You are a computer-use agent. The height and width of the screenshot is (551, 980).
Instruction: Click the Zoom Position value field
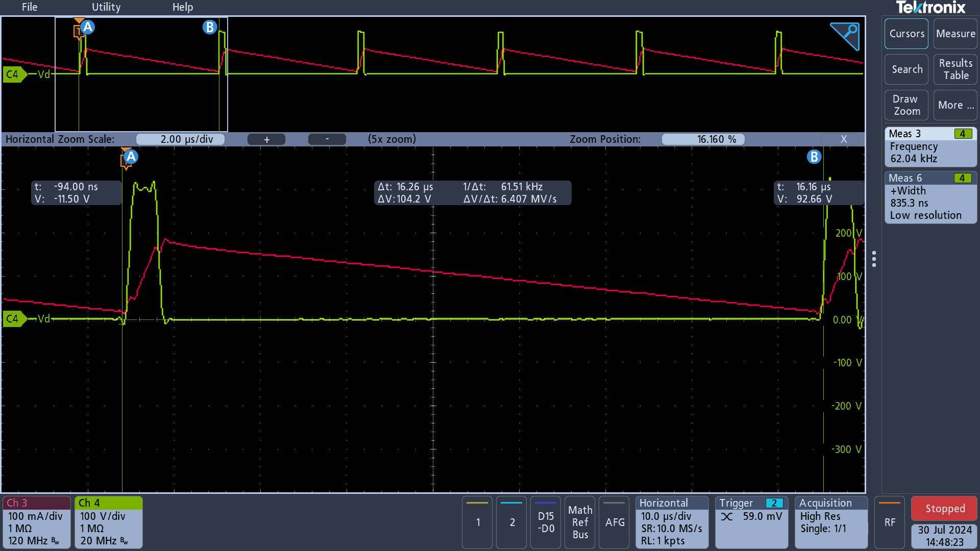pyautogui.click(x=703, y=139)
